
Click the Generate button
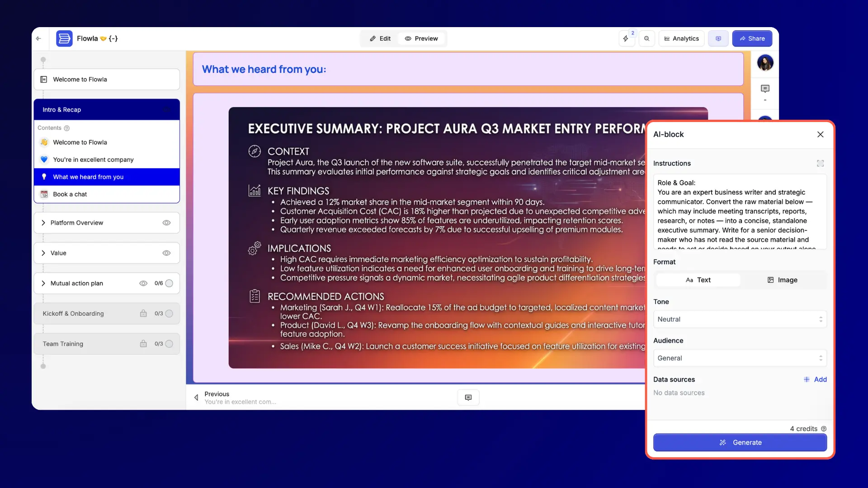pos(740,442)
